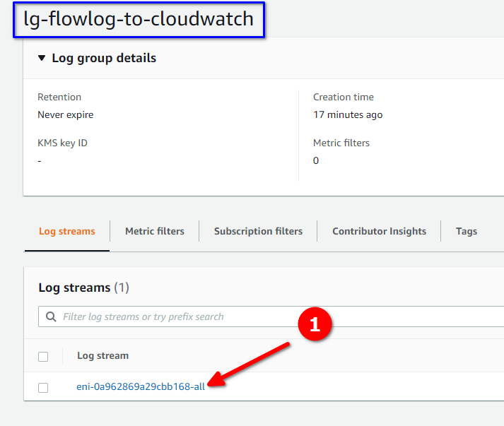Switch to the Log streams tab

coord(67,231)
